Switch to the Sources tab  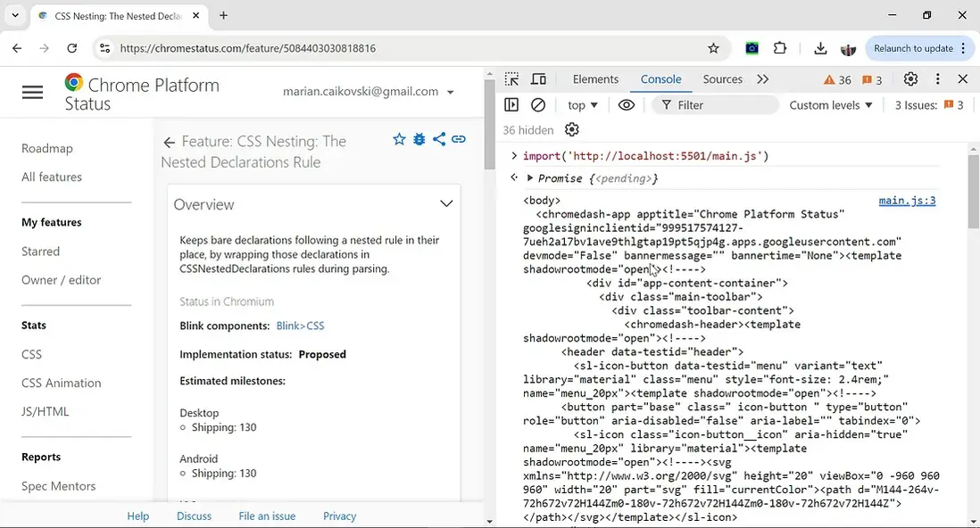[x=722, y=79]
